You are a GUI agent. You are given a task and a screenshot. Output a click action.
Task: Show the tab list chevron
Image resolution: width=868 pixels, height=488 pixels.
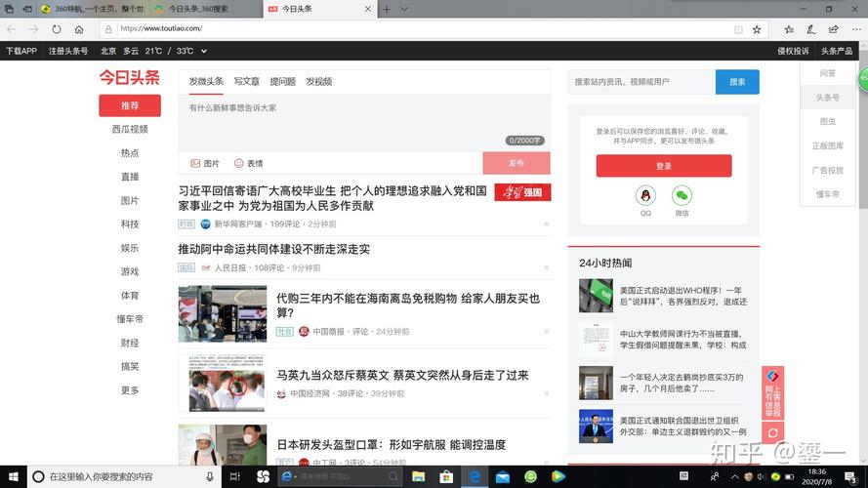tap(404, 9)
